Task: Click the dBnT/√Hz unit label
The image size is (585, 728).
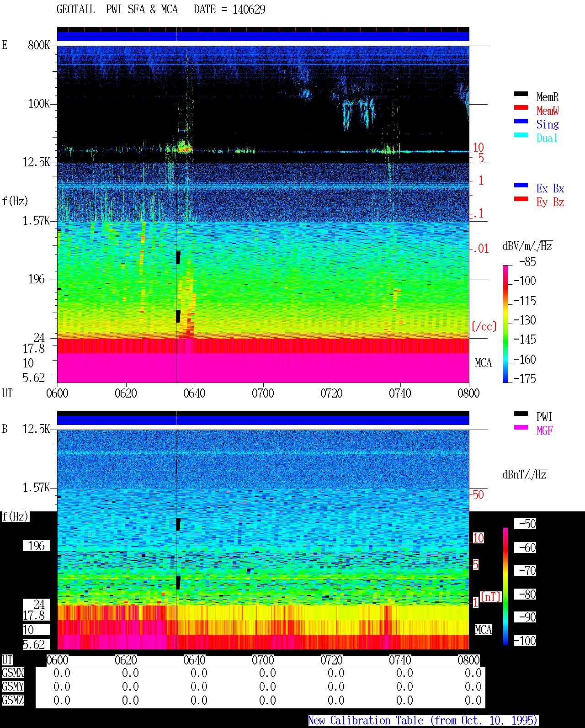Action: click(524, 474)
